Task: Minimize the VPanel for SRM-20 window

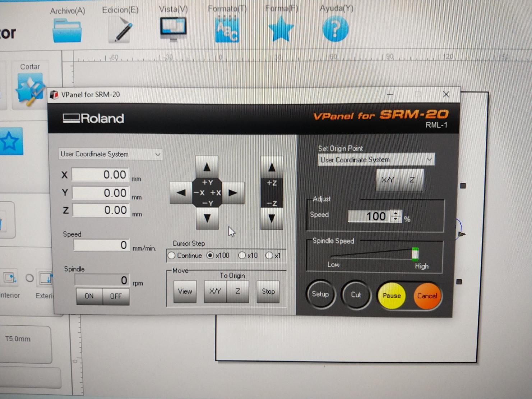Action: tap(390, 94)
